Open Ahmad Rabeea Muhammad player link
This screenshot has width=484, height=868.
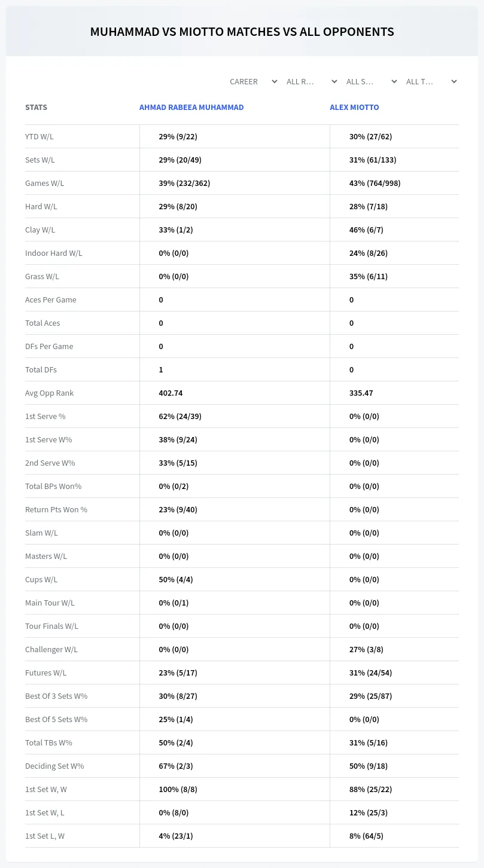tap(191, 107)
